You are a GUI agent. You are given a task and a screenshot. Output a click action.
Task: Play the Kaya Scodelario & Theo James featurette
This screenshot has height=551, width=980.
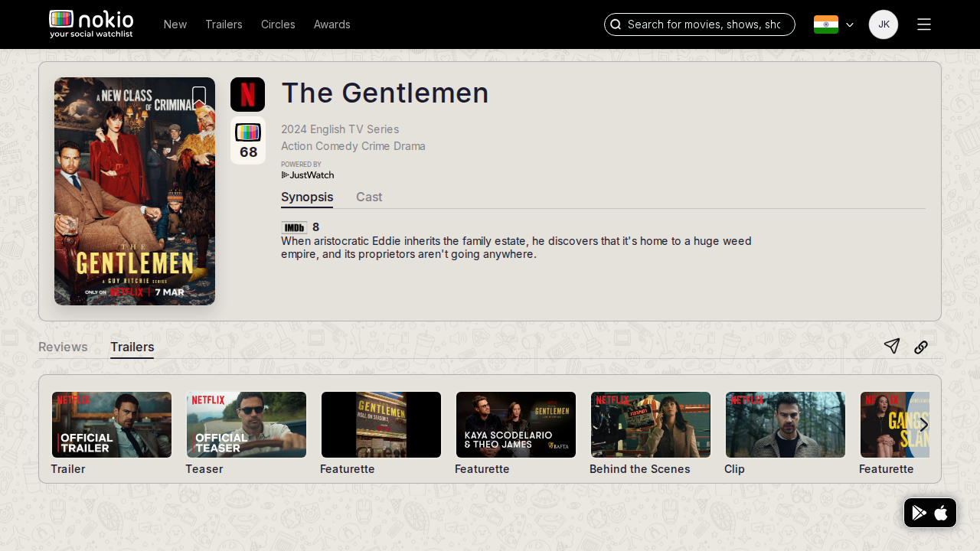pos(516,425)
